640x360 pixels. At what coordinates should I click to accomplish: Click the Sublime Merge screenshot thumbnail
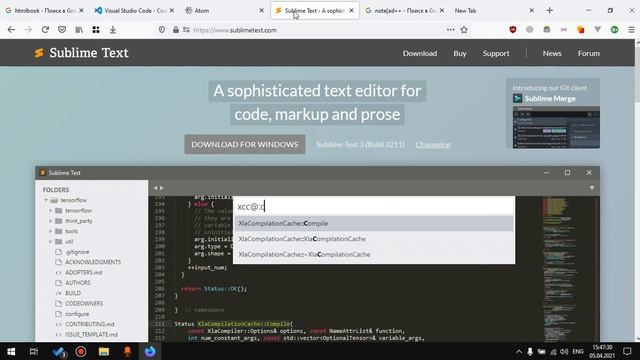coord(556,127)
